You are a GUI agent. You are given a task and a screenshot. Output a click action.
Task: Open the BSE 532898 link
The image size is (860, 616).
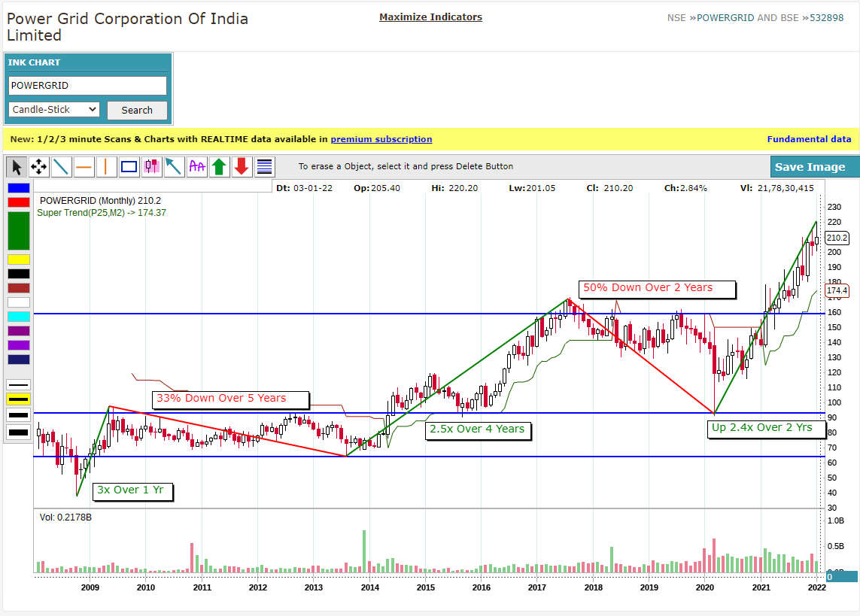pos(827,17)
